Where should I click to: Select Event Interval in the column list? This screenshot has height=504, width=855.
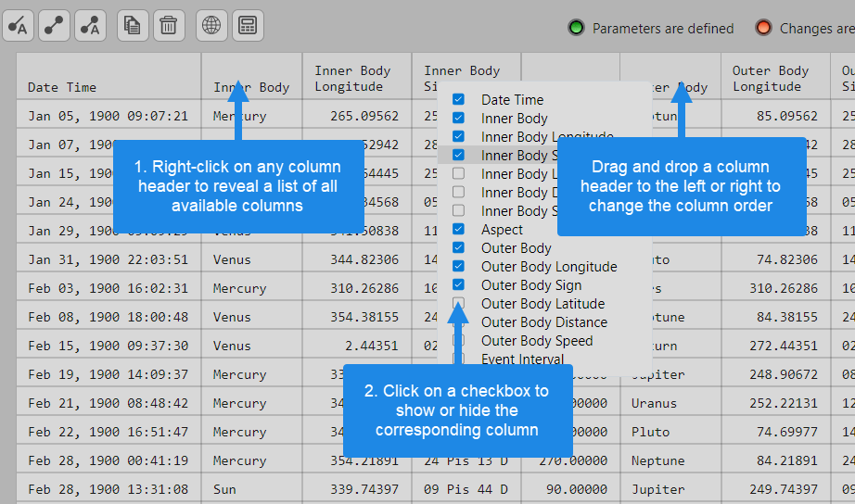(x=522, y=359)
